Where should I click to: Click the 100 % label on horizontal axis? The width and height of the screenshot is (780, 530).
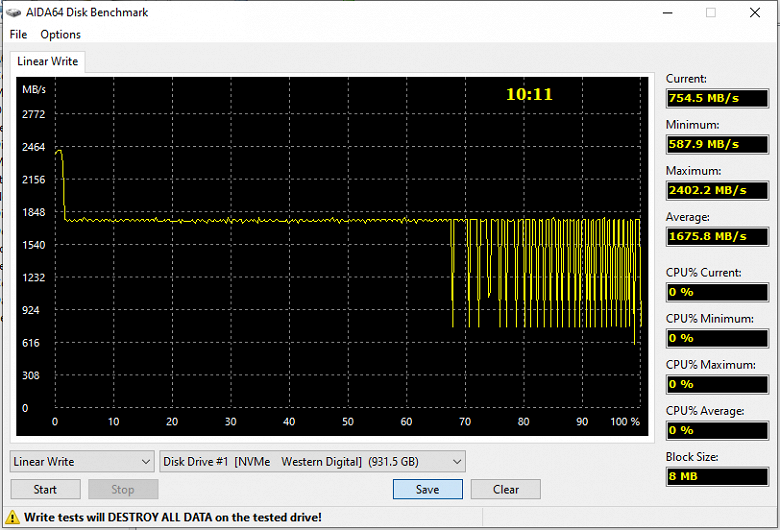coord(625,422)
